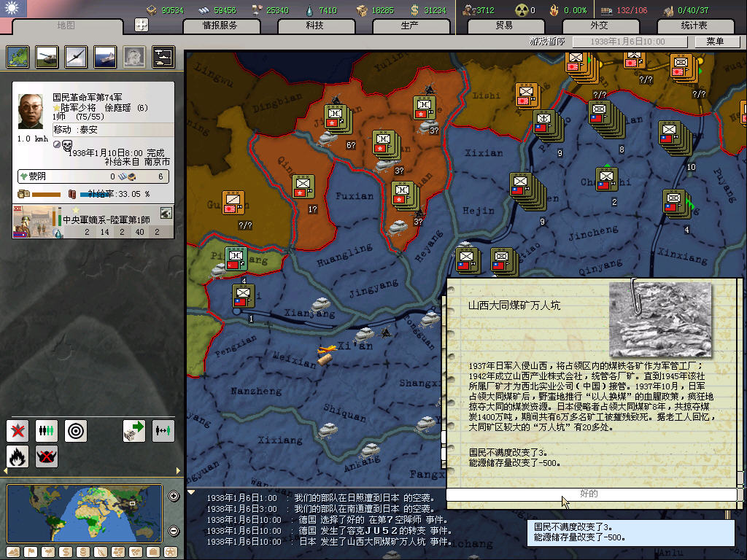Screen dimensions: 747x560
Task: Click the four-arrow move button beside the map tab
Action: click(x=142, y=25)
